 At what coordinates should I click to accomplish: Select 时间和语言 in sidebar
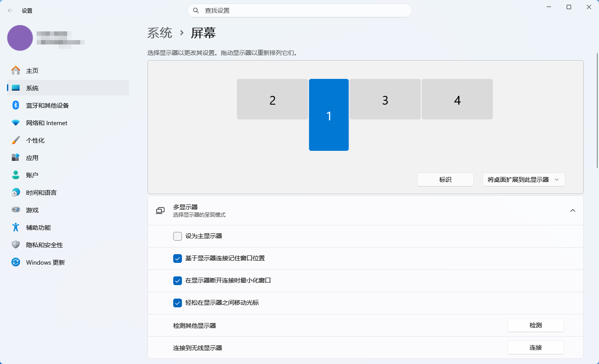(68, 192)
